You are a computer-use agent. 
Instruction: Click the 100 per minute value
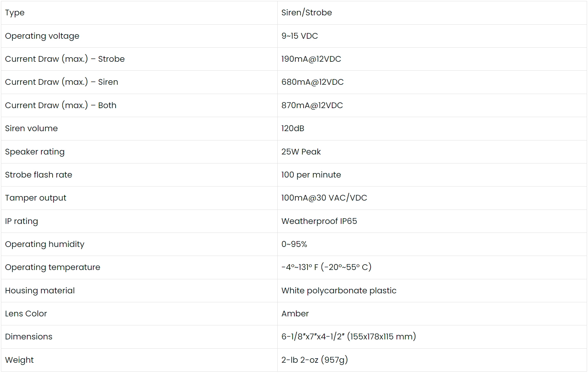click(311, 175)
